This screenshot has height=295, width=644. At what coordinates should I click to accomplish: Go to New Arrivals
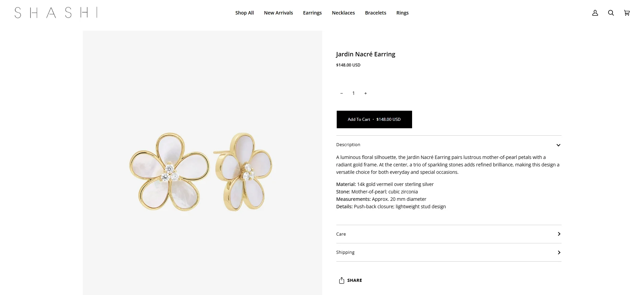click(x=278, y=13)
